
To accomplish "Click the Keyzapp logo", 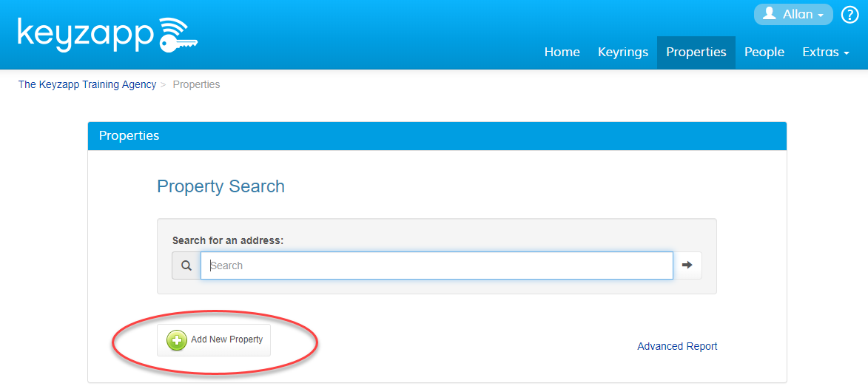I will pyautogui.click(x=107, y=35).
